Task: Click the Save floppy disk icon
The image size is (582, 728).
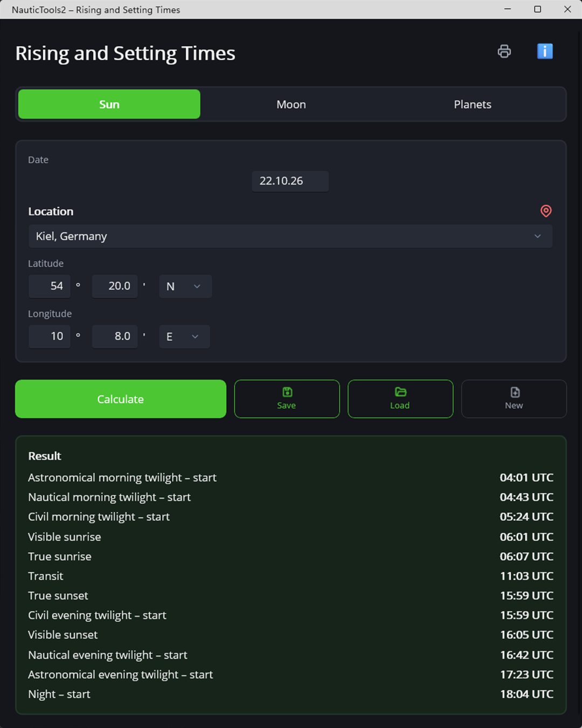Action: coord(287,392)
